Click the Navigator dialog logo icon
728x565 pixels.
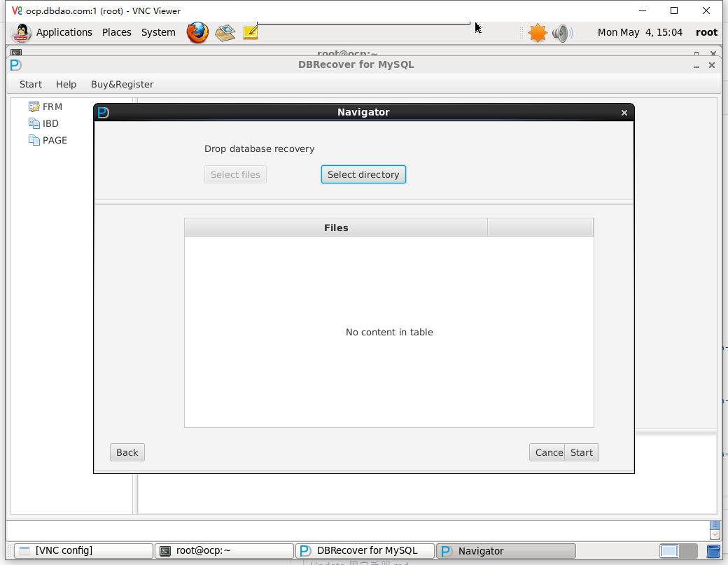(104, 112)
